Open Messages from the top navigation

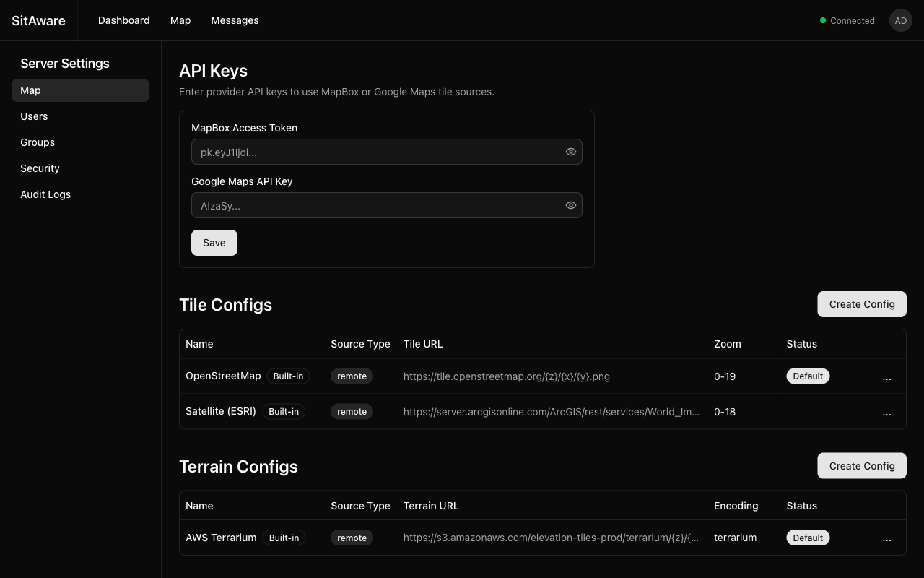235,20
